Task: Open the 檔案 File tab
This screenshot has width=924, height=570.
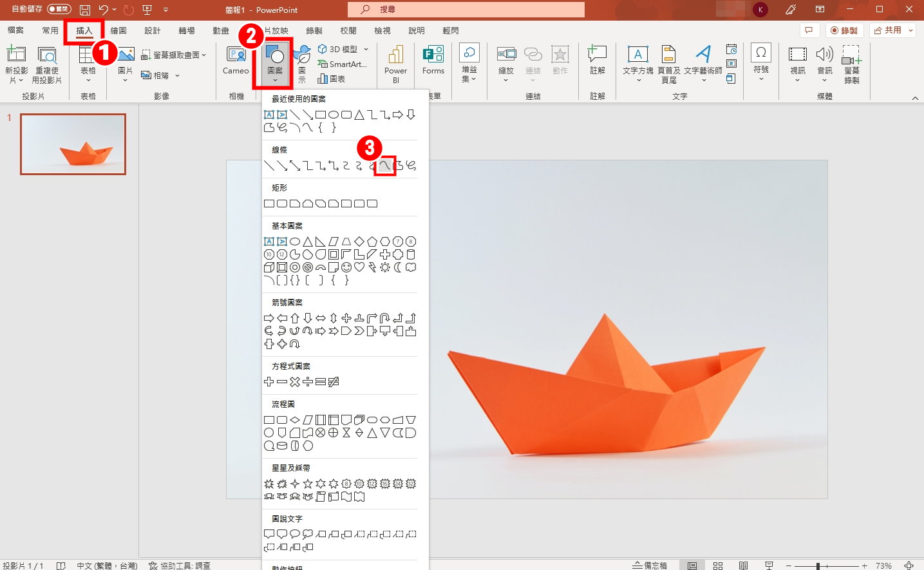Action: click(x=15, y=30)
